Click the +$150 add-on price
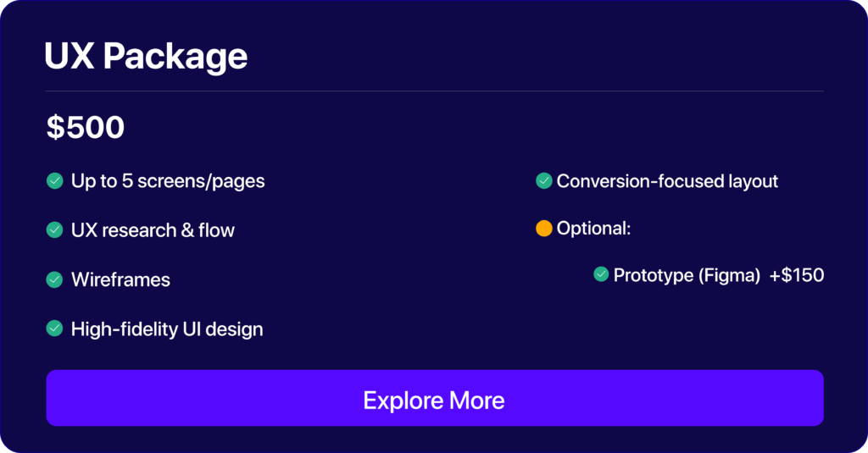The image size is (868, 453). coord(797,275)
